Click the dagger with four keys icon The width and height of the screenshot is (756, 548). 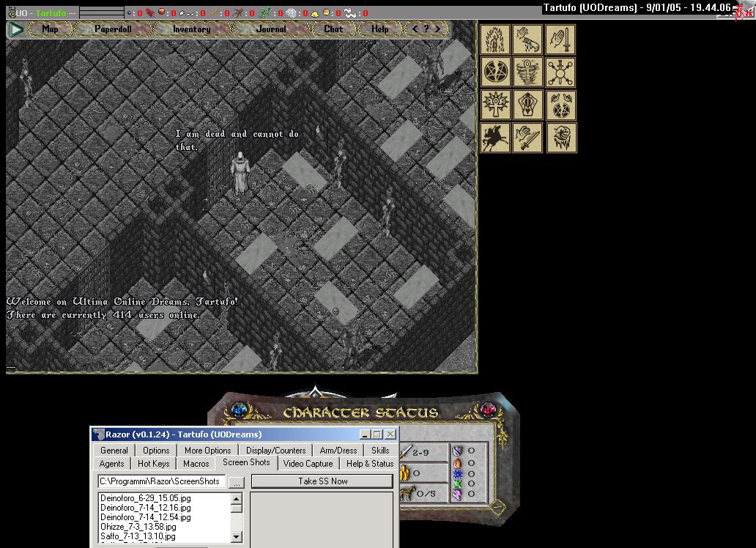[x=560, y=72]
